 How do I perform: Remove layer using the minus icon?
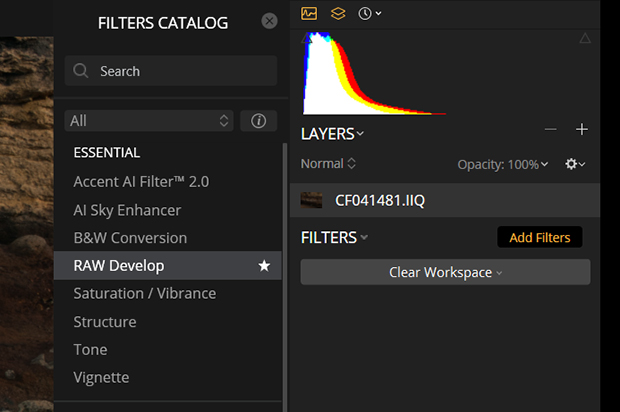tap(550, 129)
